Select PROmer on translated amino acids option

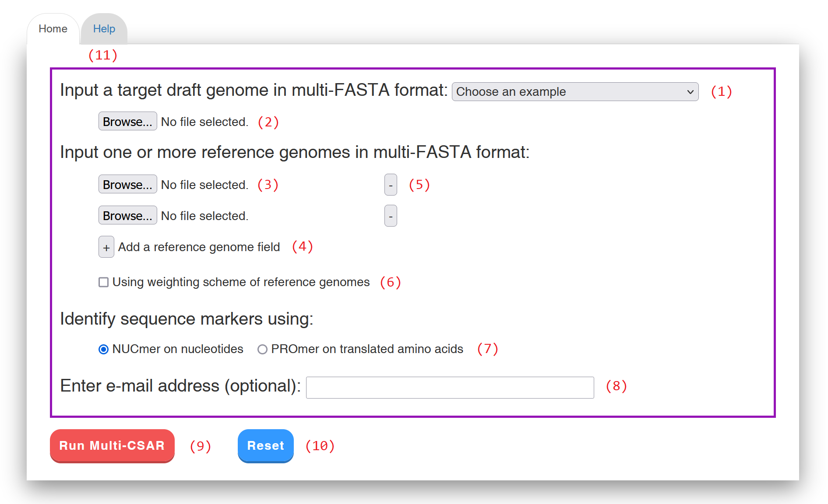262,349
